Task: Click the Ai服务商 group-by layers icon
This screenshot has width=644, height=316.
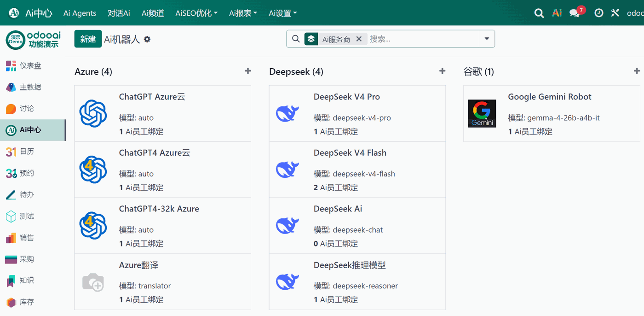Action: pos(311,39)
